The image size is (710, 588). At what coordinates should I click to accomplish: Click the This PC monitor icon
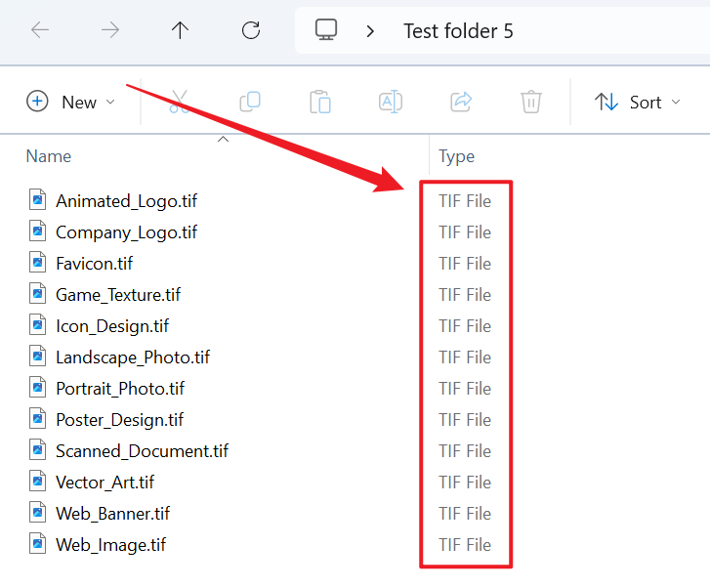pos(326,30)
